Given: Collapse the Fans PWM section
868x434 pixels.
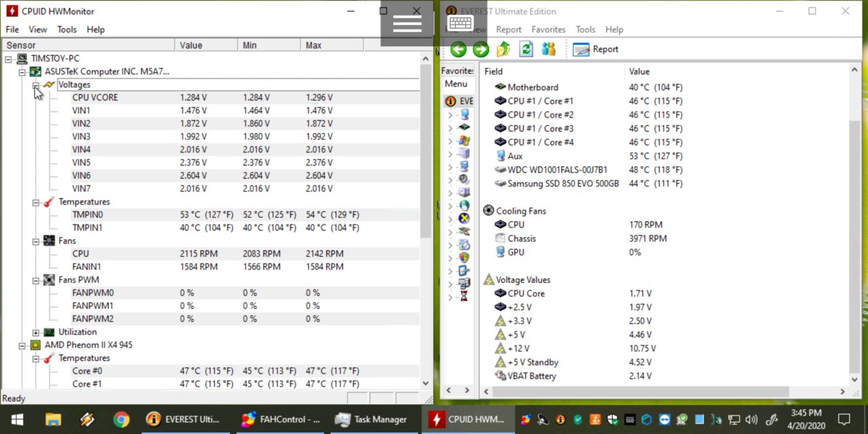Looking at the screenshot, I should (x=35, y=280).
